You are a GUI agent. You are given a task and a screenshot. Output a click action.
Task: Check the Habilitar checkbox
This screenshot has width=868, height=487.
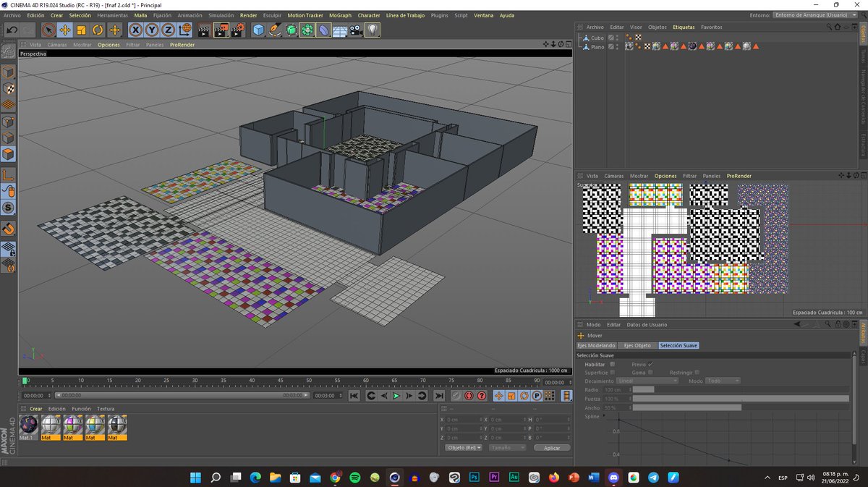611,364
